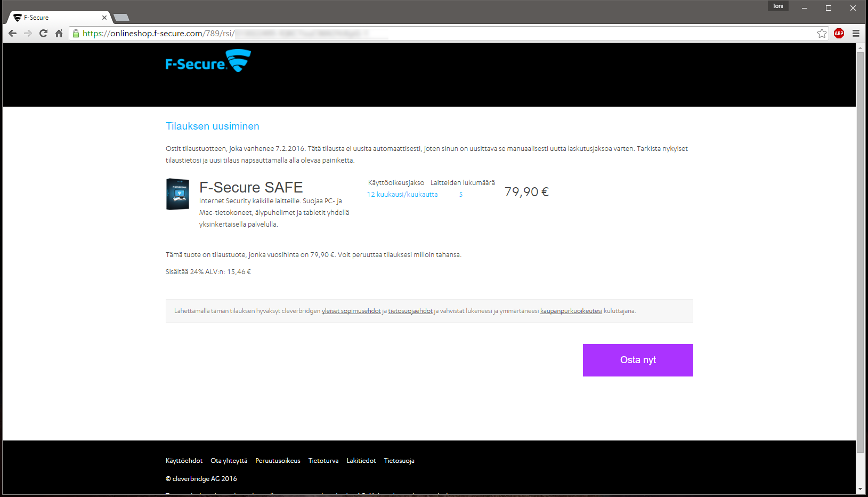Reload the page with the refresh icon
Viewport: 868px width, 497px height.
coord(44,33)
